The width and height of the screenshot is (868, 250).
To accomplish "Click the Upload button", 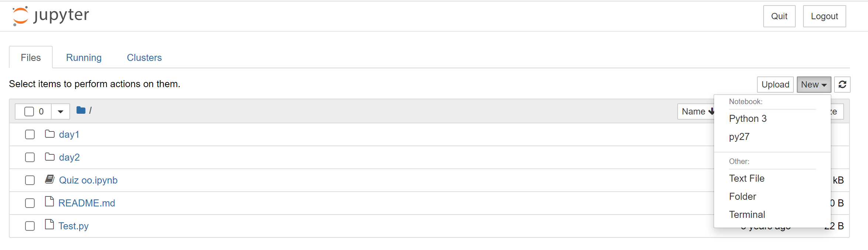I will [x=775, y=85].
